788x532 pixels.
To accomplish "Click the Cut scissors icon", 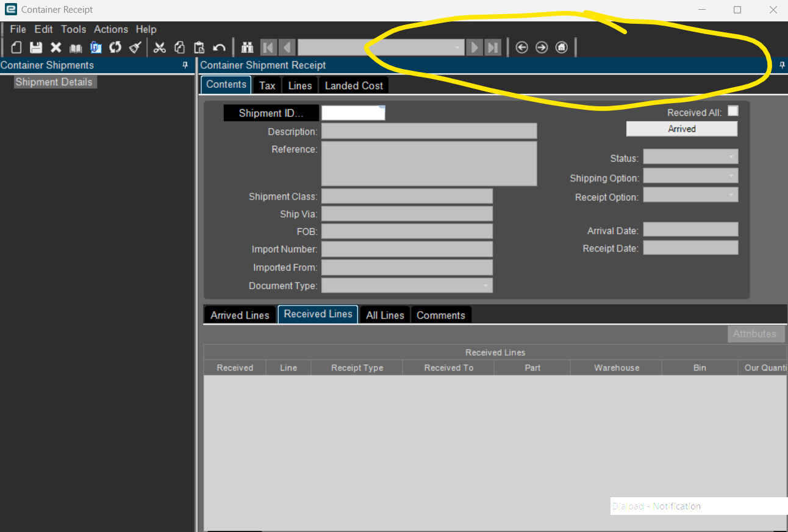I will coord(160,48).
